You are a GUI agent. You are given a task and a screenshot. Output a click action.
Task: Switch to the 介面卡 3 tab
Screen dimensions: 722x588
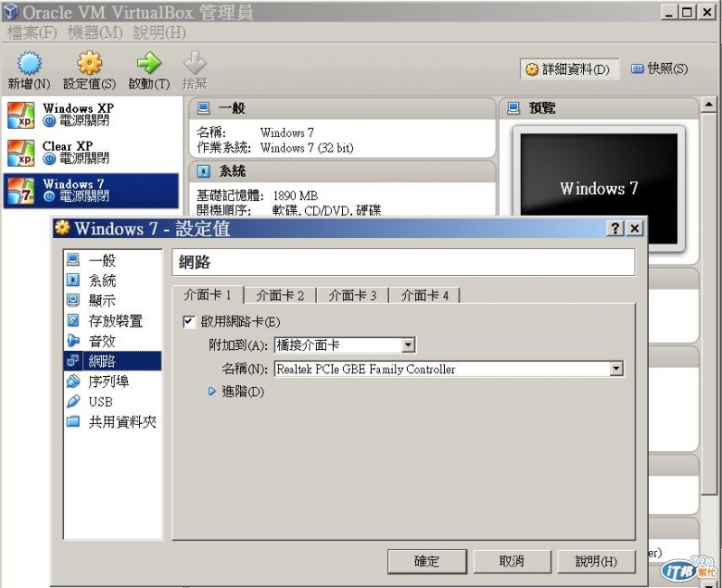click(x=353, y=296)
